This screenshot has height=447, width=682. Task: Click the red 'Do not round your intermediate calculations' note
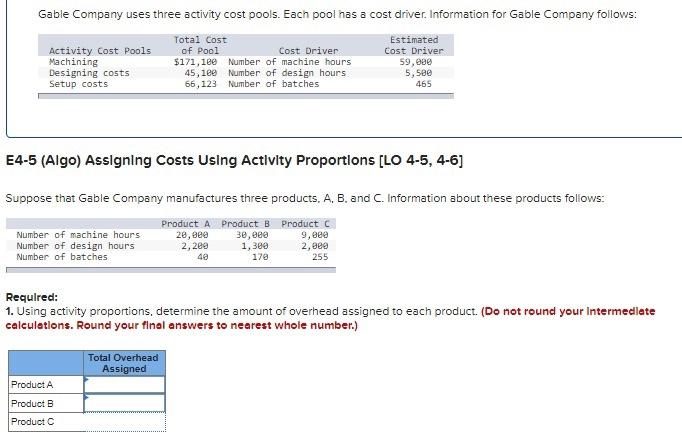[x=331, y=318]
